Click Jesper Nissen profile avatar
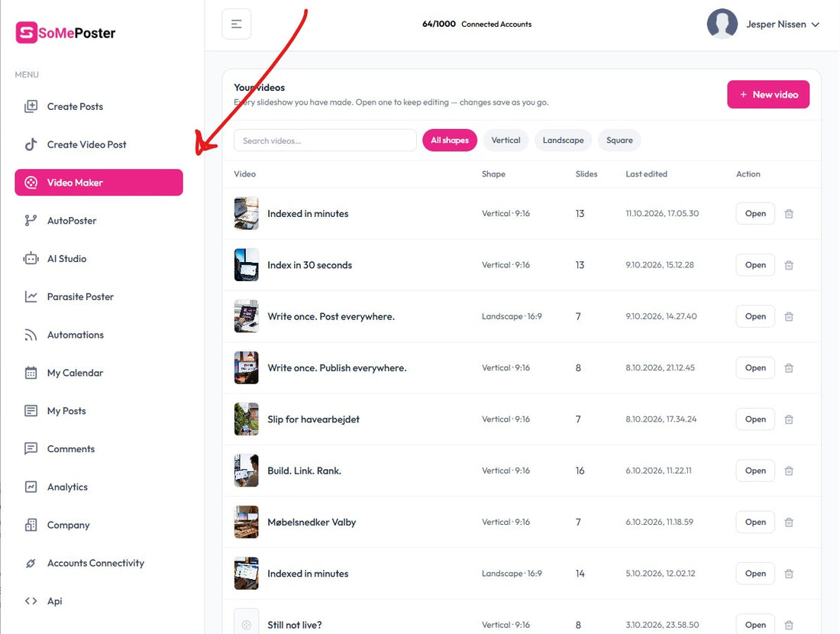 point(722,24)
